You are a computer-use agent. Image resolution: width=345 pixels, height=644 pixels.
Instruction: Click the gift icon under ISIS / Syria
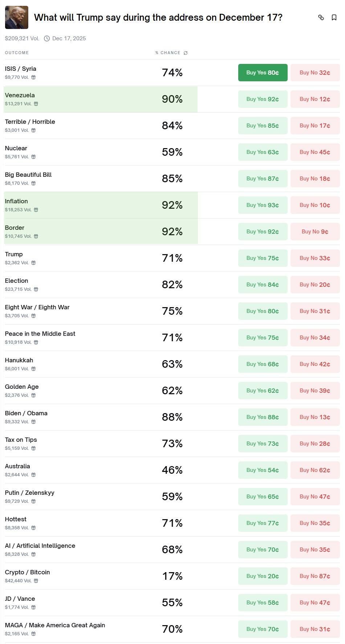pyautogui.click(x=33, y=77)
